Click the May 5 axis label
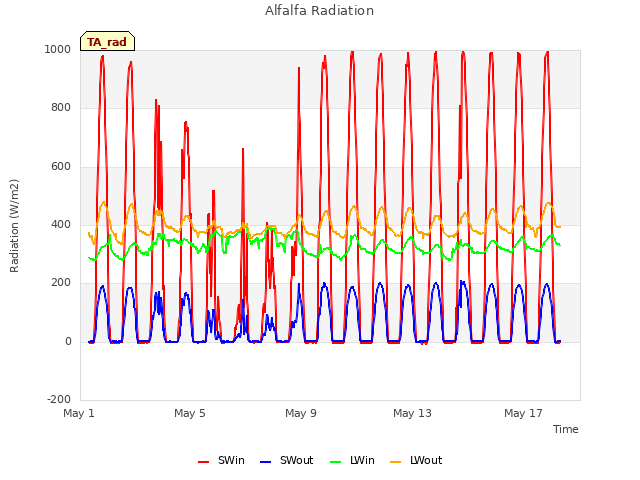Viewport: 640px width, 480px height. click(190, 413)
